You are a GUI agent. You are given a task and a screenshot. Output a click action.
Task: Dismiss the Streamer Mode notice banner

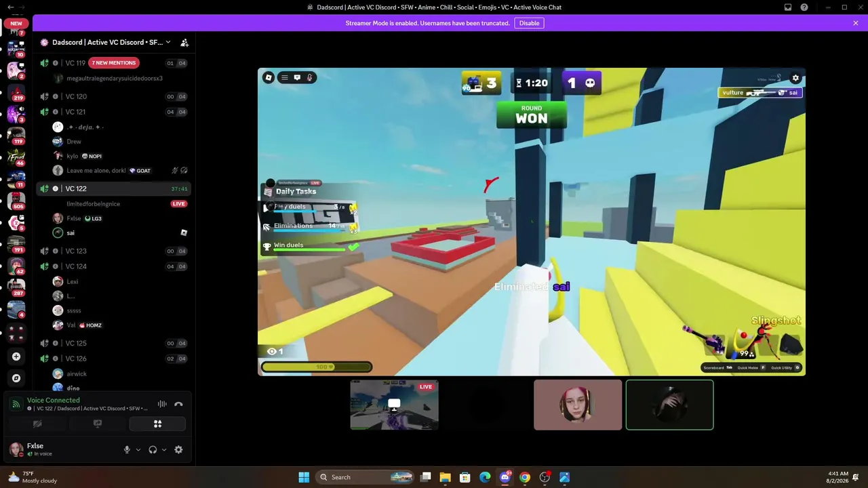coord(856,23)
